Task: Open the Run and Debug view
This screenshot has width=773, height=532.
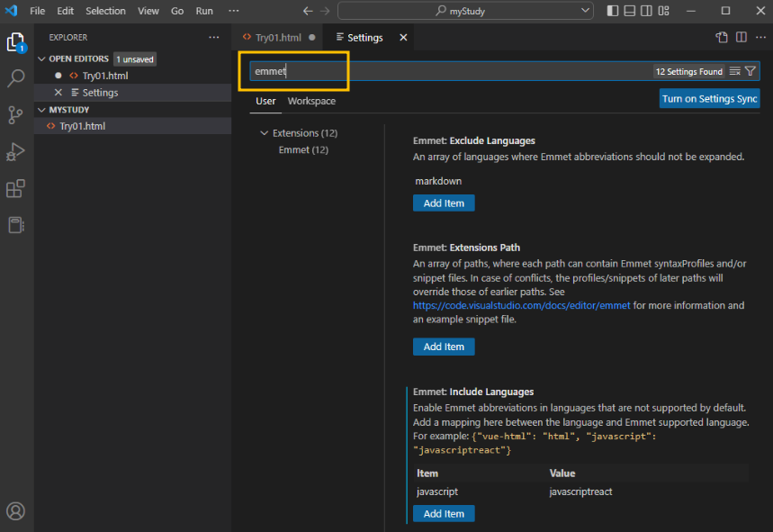Action: (16, 152)
